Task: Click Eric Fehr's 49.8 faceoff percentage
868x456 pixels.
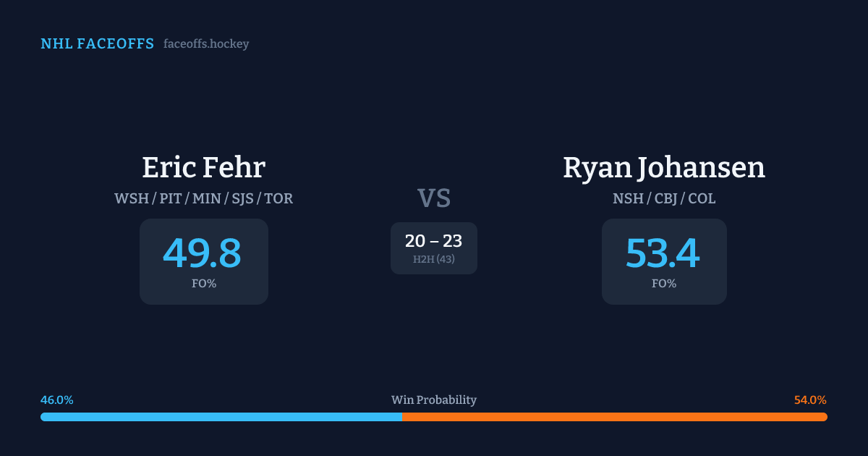Action: (x=202, y=253)
